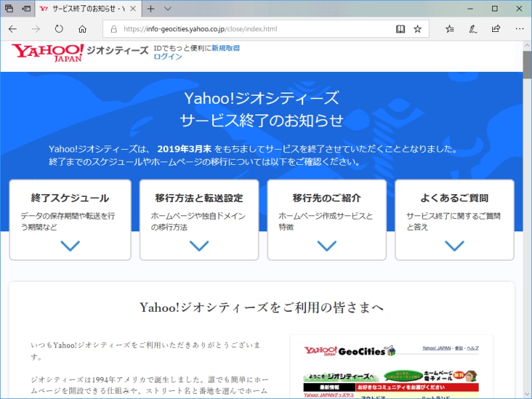Show tab previews chevron
Viewport: 532px width, 399px height.
point(168,9)
